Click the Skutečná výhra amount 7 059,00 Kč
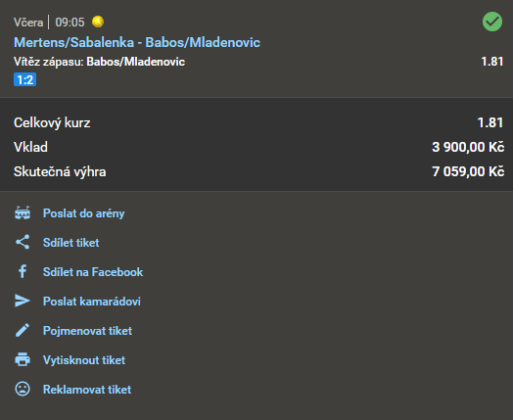 click(x=468, y=171)
